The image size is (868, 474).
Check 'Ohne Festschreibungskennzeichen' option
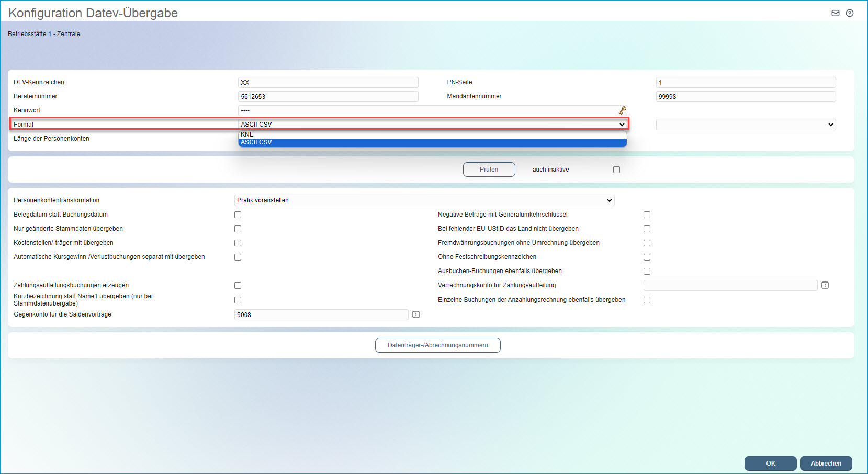coord(647,257)
